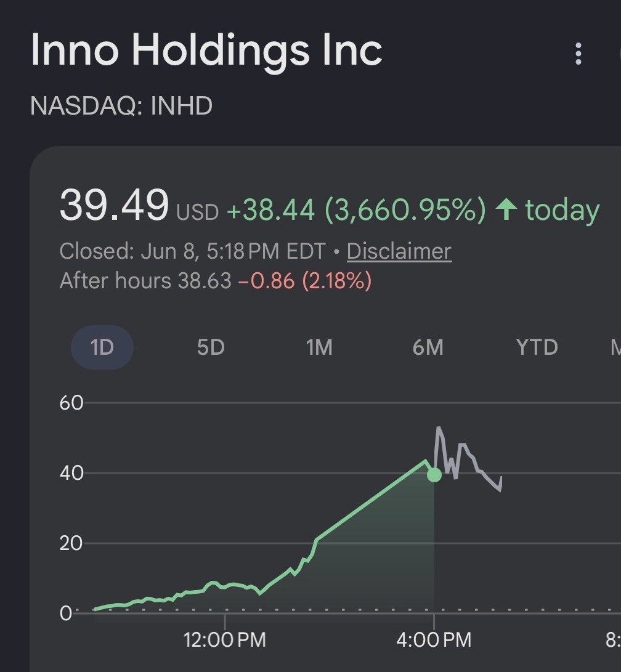The width and height of the screenshot is (621, 672).
Task: Open the Disclaimer link
Action: coord(399,251)
